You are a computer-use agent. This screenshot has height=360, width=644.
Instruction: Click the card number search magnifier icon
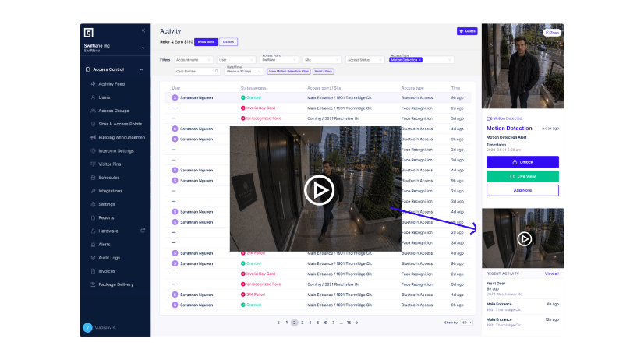[x=217, y=72]
